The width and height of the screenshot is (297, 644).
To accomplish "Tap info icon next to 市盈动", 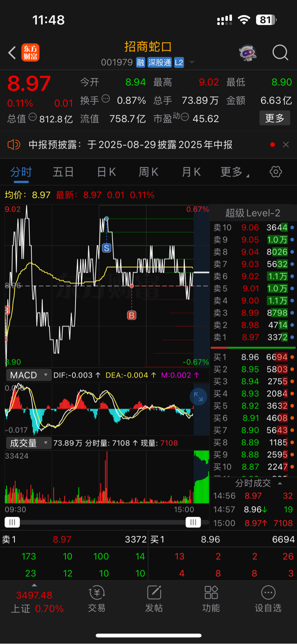I will point(185,117).
